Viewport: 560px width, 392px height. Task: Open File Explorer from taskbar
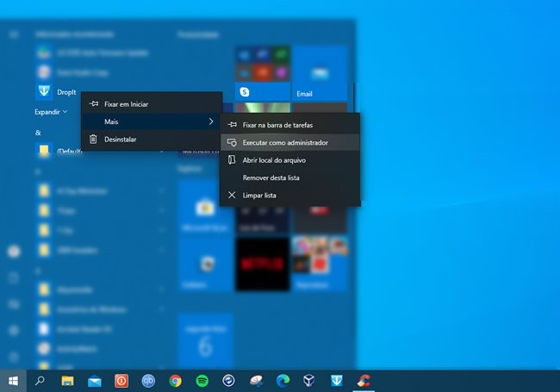67,380
